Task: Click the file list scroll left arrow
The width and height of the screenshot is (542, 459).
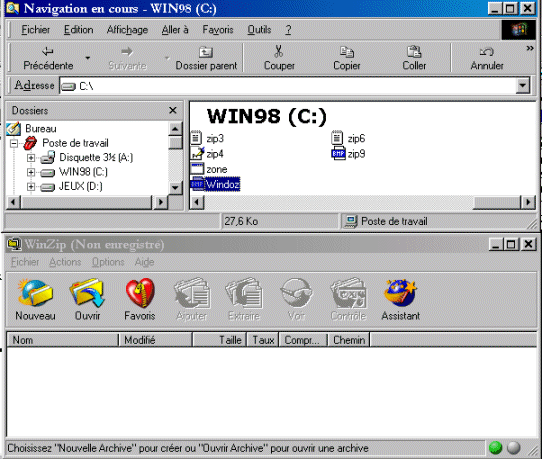Action: [x=197, y=202]
